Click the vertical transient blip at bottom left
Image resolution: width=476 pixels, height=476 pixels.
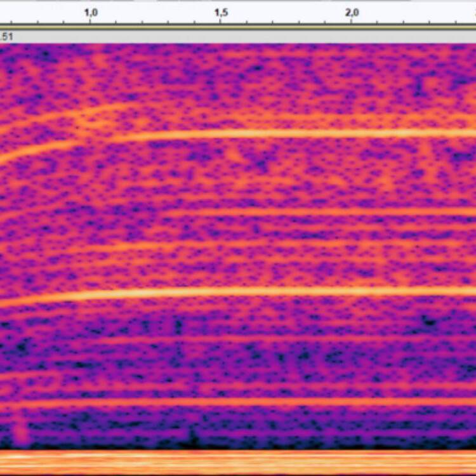(21, 428)
